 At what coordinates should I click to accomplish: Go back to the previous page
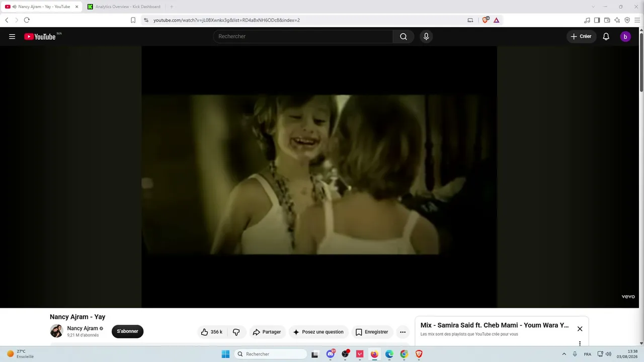coord(7,20)
